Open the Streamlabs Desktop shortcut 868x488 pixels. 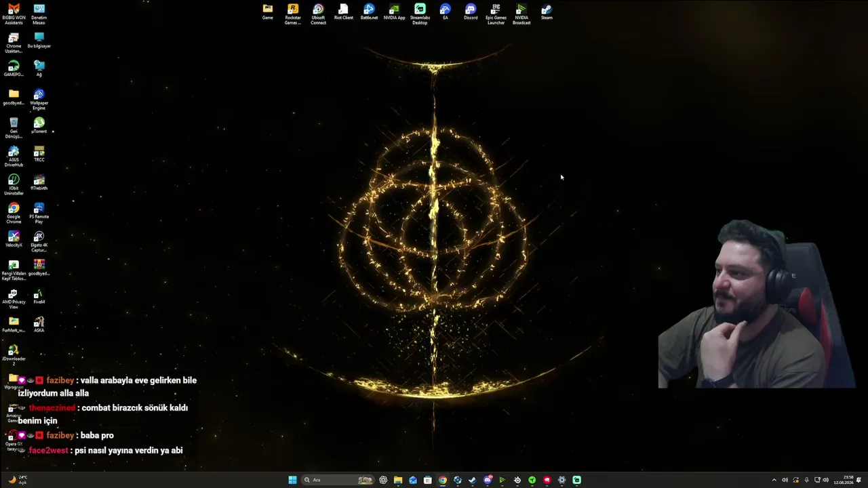click(x=420, y=14)
